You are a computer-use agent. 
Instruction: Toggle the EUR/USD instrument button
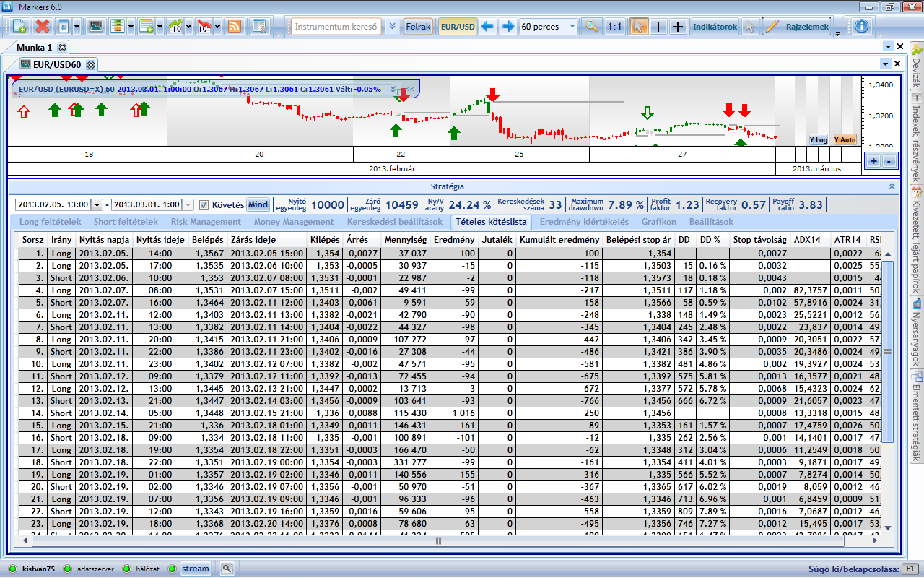pos(458,27)
